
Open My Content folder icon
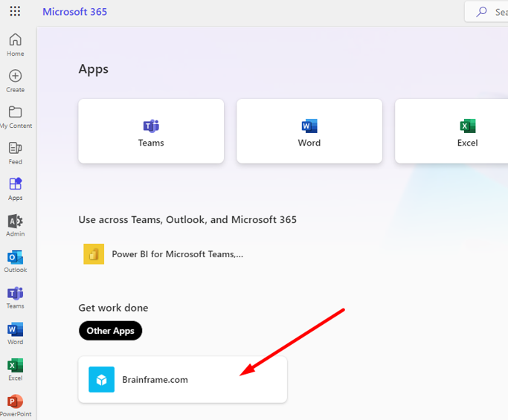[x=15, y=116]
